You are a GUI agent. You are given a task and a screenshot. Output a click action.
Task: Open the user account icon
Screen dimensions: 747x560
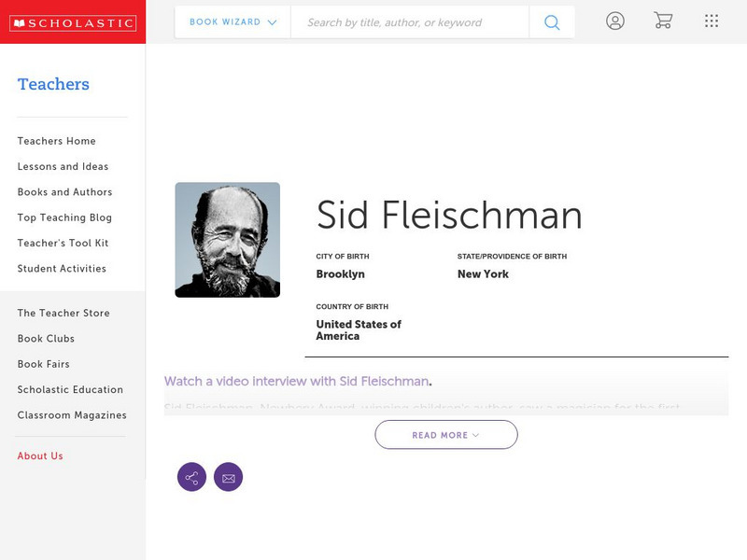615,21
